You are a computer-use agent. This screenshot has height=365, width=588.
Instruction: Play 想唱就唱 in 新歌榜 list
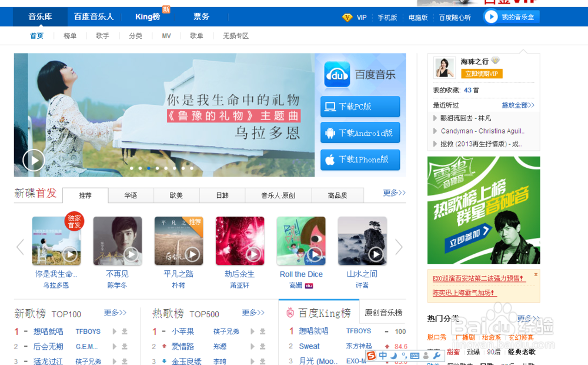tap(115, 331)
